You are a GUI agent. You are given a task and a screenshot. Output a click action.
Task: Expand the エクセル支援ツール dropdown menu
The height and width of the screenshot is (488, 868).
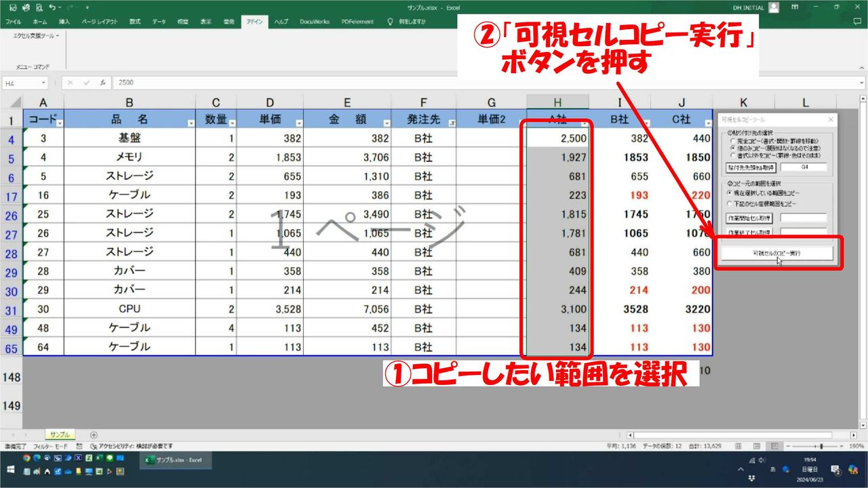pyautogui.click(x=36, y=35)
